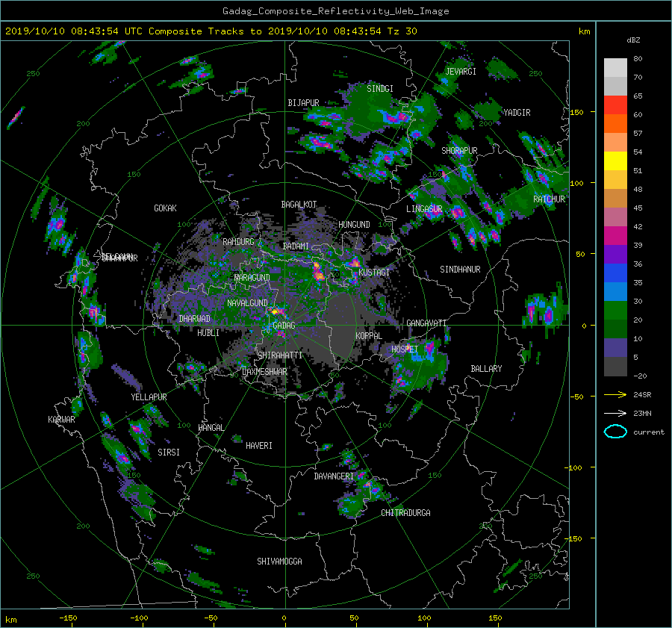Click the YELLAPUR city label

149,397
